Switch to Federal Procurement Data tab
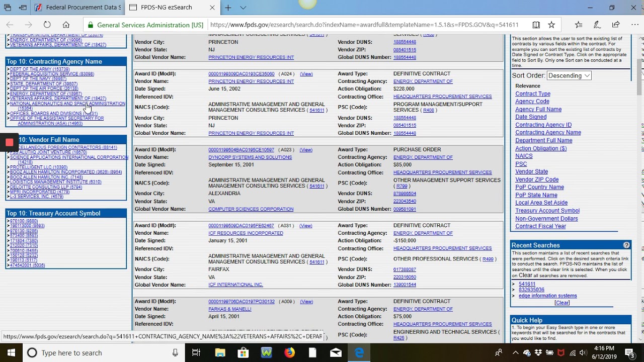The image size is (644, 362). 77,8
